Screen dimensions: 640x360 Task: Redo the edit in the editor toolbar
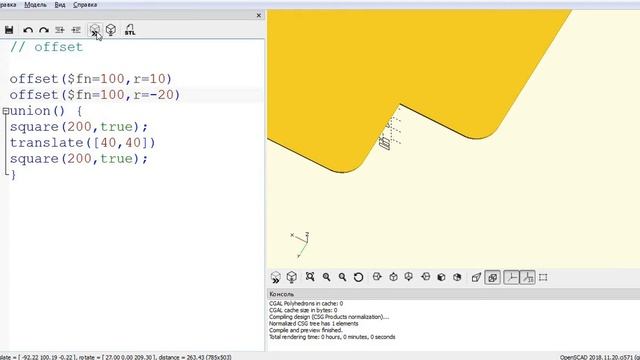click(x=44, y=30)
